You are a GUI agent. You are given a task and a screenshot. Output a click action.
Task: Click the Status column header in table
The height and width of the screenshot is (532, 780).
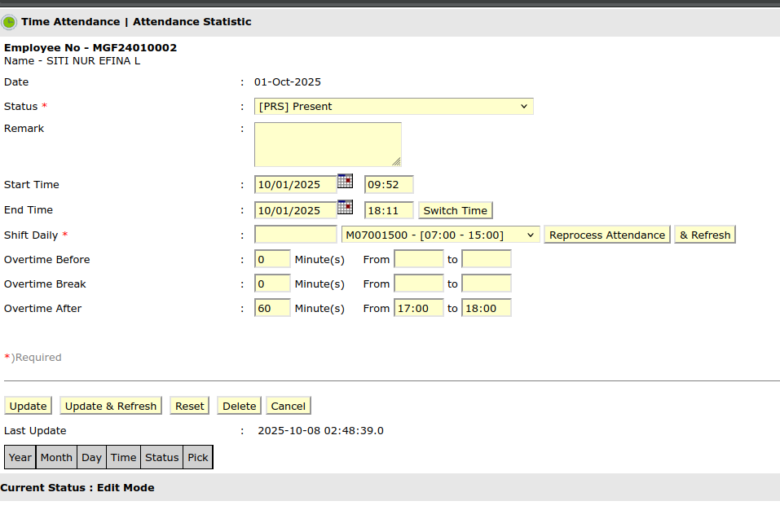pyautogui.click(x=161, y=457)
